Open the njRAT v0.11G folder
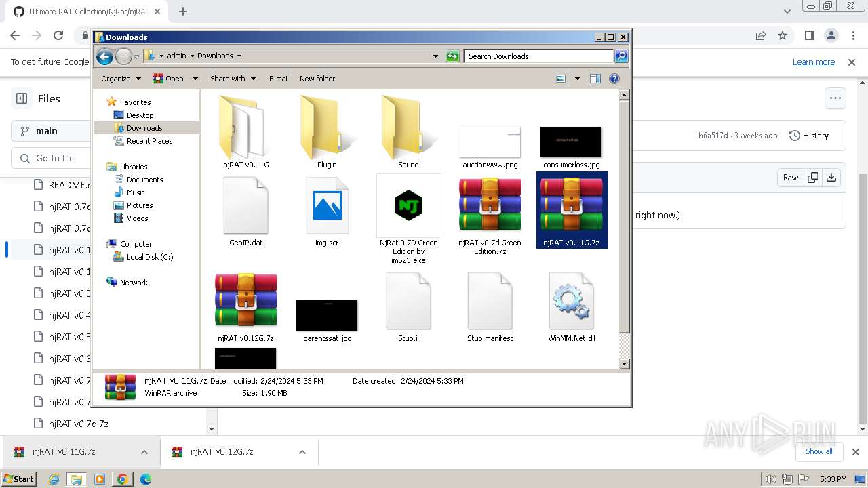The width and height of the screenshot is (868, 488). (245, 132)
